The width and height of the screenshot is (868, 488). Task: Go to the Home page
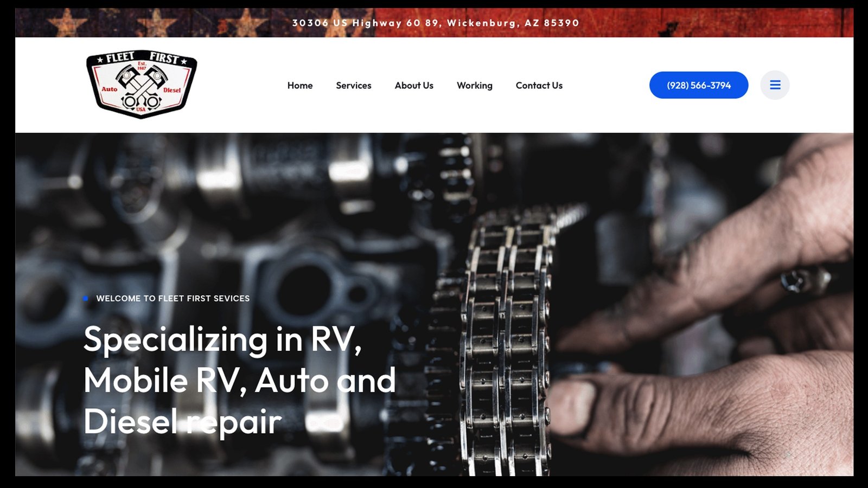(x=300, y=85)
